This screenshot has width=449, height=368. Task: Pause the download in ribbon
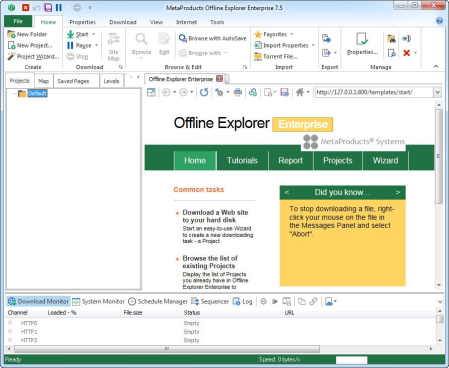coord(79,45)
